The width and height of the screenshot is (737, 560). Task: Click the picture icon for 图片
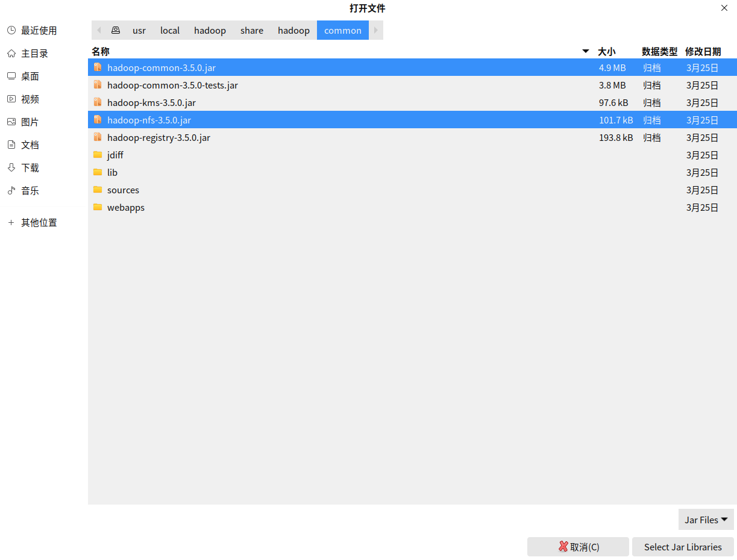[x=11, y=122]
